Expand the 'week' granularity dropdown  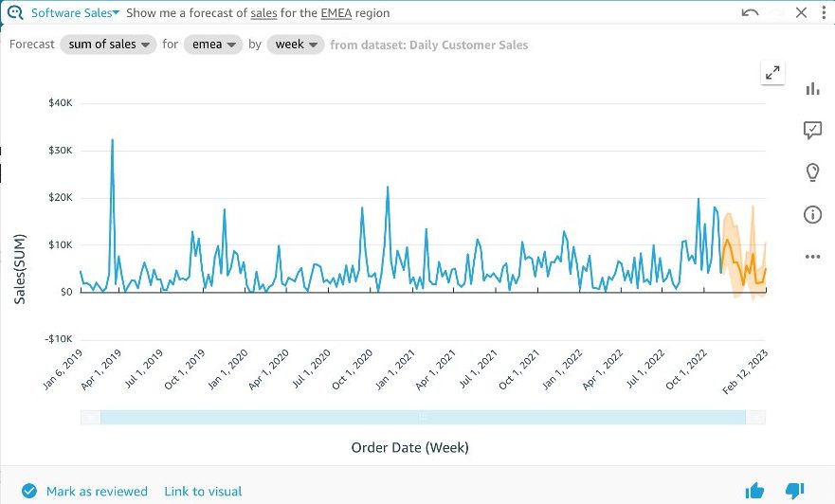pos(296,45)
